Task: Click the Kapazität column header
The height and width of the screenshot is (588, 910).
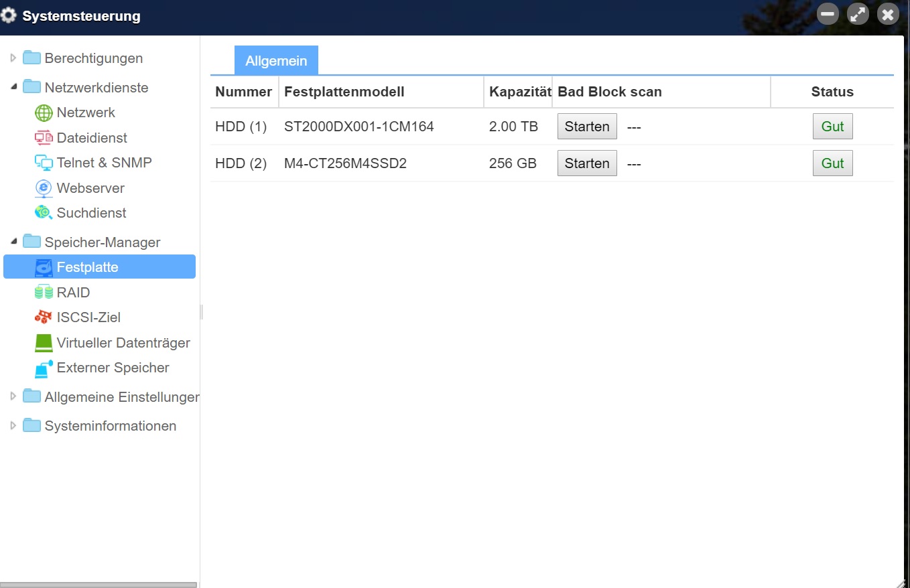Action: coord(518,92)
